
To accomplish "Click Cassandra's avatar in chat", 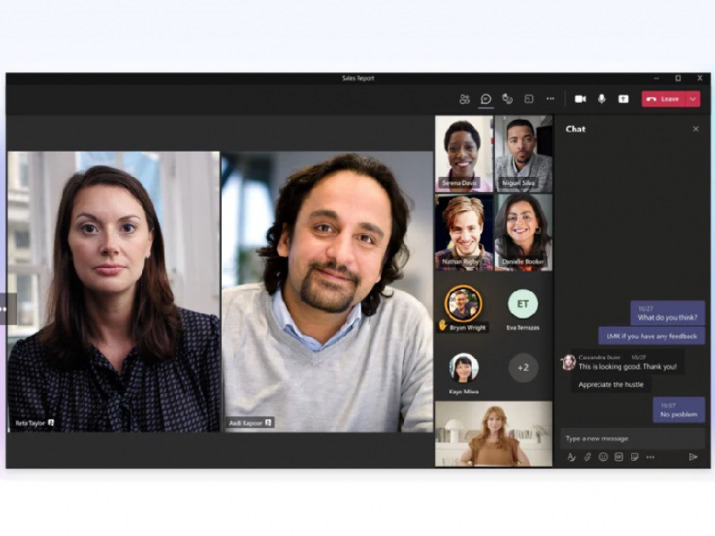I will [569, 362].
